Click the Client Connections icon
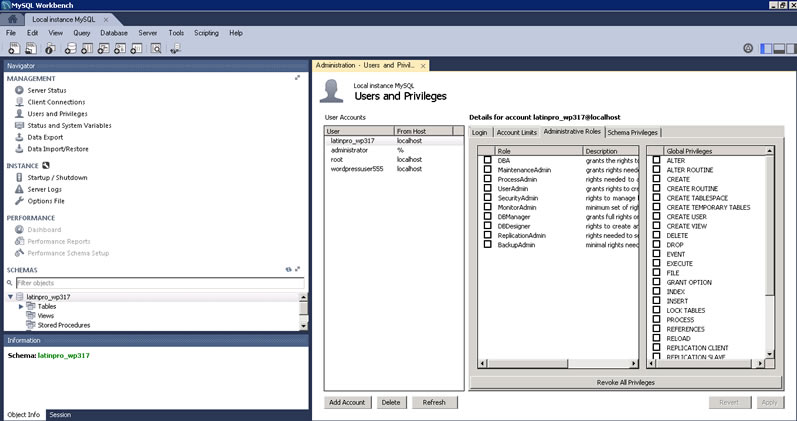Screen dimensions: 797x421 (19, 102)
